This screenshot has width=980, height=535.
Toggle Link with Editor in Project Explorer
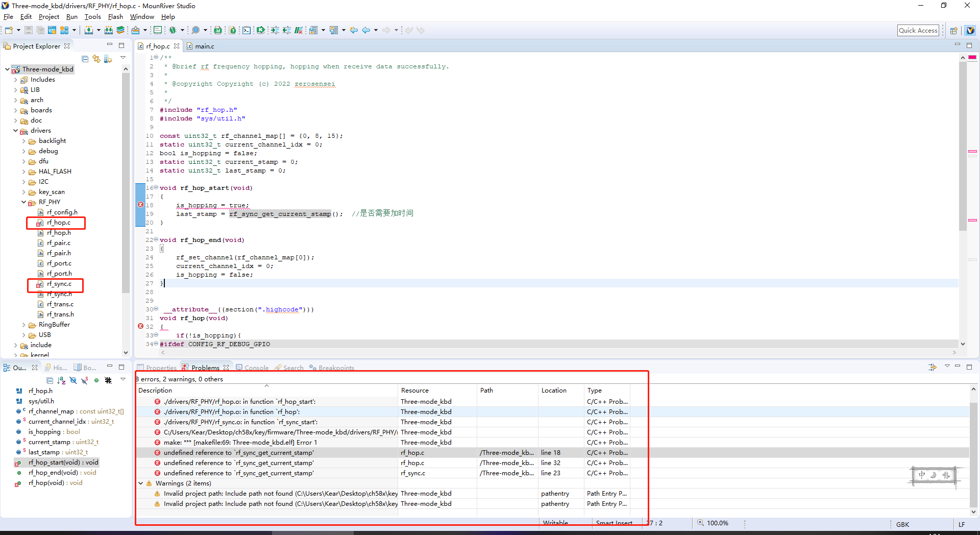click(x=96, y=59)
